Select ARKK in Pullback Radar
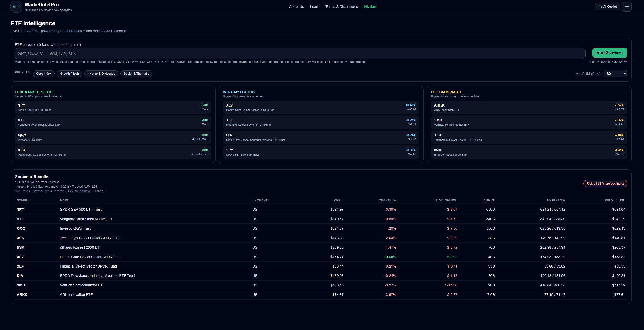 (529, 107)
